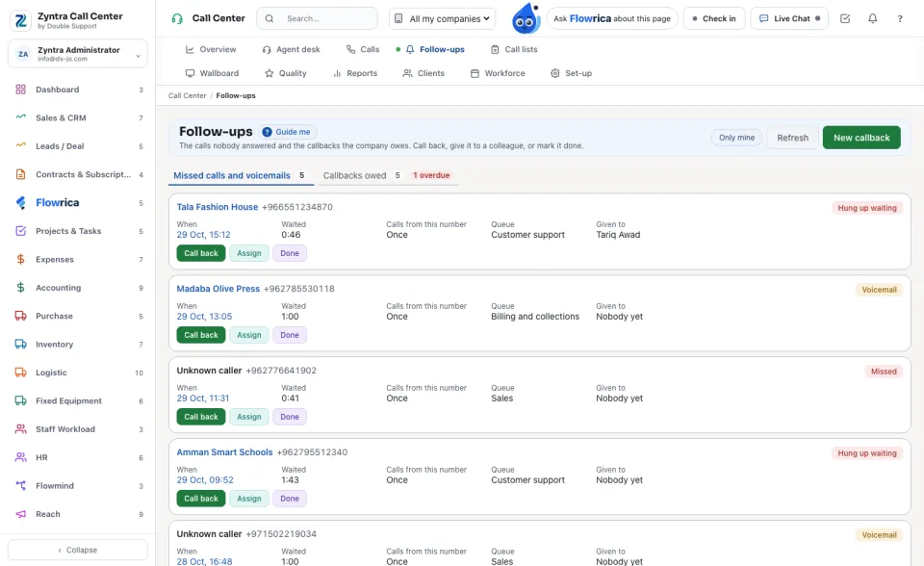Open the Call lists section

[x=514, y=49]
